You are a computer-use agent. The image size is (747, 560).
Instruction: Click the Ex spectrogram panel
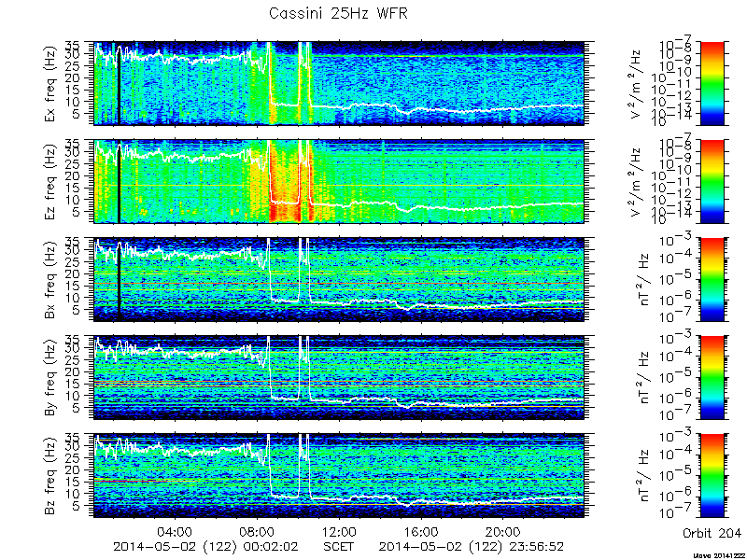(x=339, y=83)
